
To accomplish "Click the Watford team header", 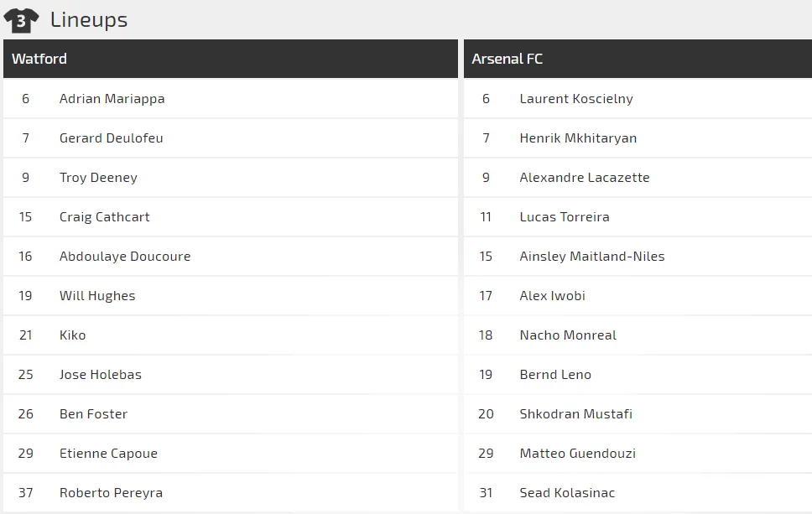I will click(39, 59).
